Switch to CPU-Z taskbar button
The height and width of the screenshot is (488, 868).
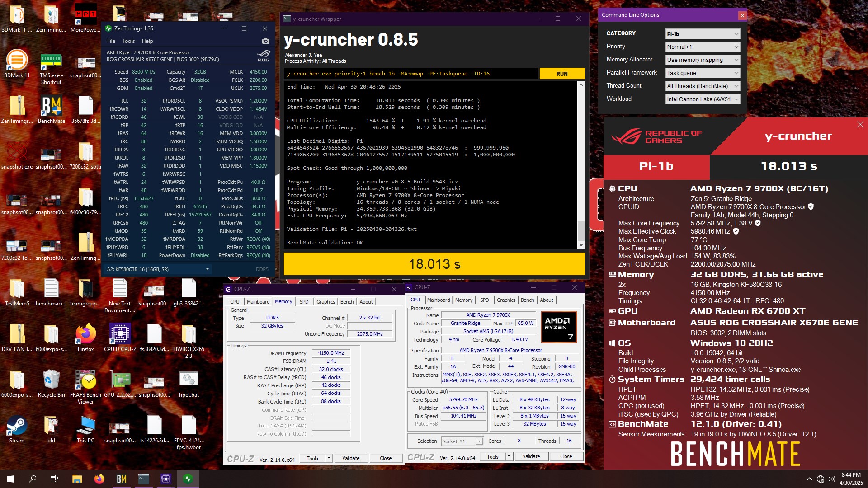point(165,479)
